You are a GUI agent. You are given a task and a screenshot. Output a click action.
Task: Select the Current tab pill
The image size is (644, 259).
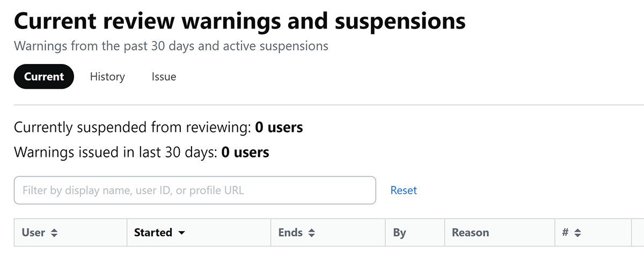tap(44, 77)
